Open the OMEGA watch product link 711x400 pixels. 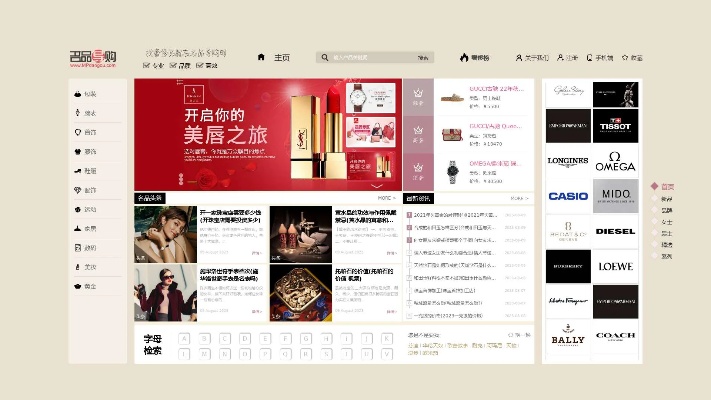click(x=495, y=163)
